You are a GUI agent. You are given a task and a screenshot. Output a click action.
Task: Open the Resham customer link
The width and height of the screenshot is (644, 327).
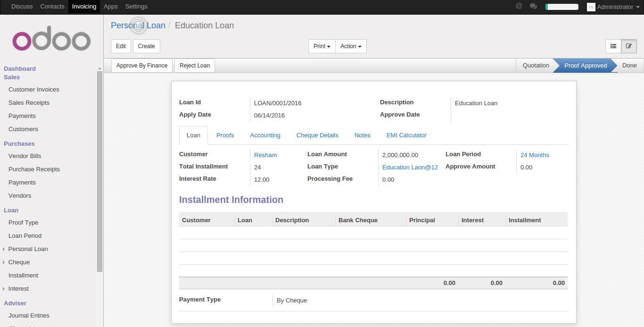[265, 155]
